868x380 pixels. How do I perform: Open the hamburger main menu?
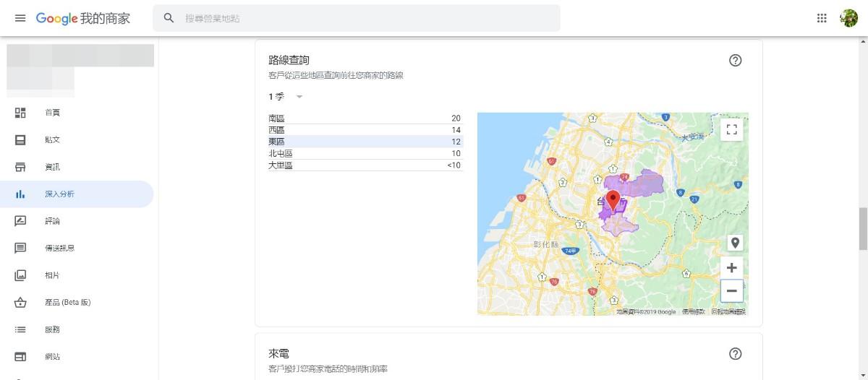tap(20, 18)
